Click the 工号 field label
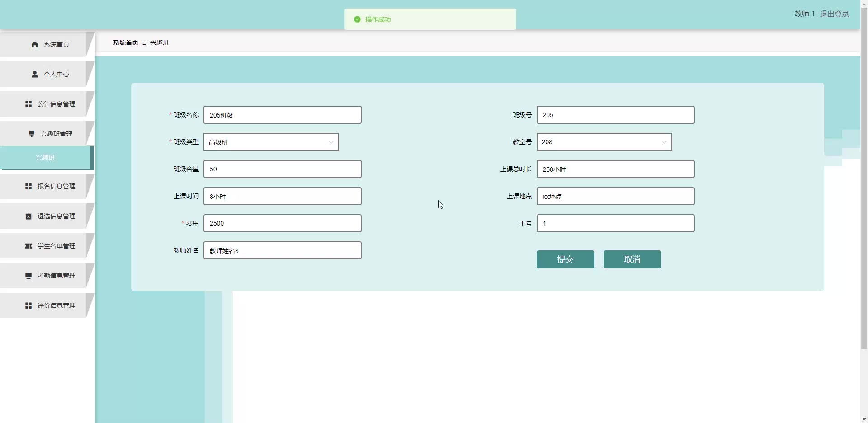The width and height of the screenshot is (868, 423). coord(525,223)
